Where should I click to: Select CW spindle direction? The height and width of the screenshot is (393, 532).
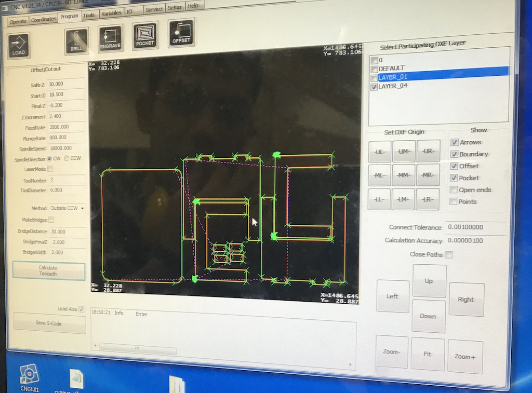pyautogui.click(x=49, y=158)
